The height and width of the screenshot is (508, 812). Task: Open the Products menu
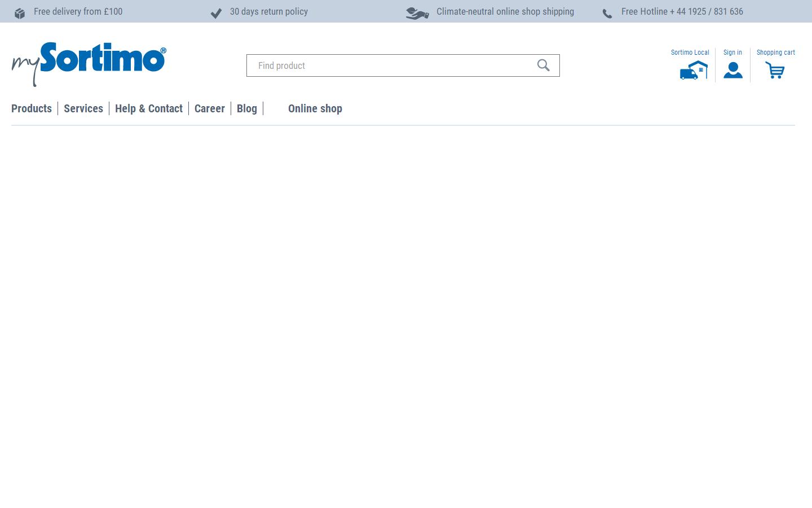click(x=32, y=108)
